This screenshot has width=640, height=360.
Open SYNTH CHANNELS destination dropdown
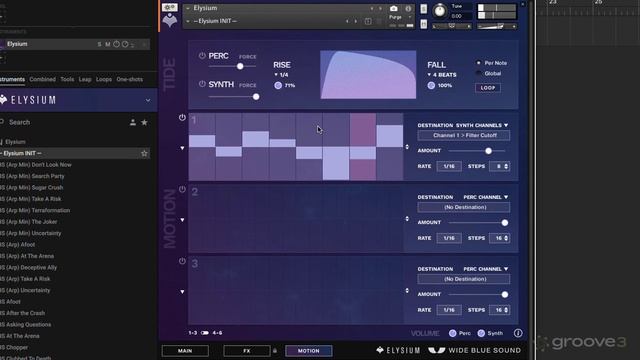pos(482,125)
